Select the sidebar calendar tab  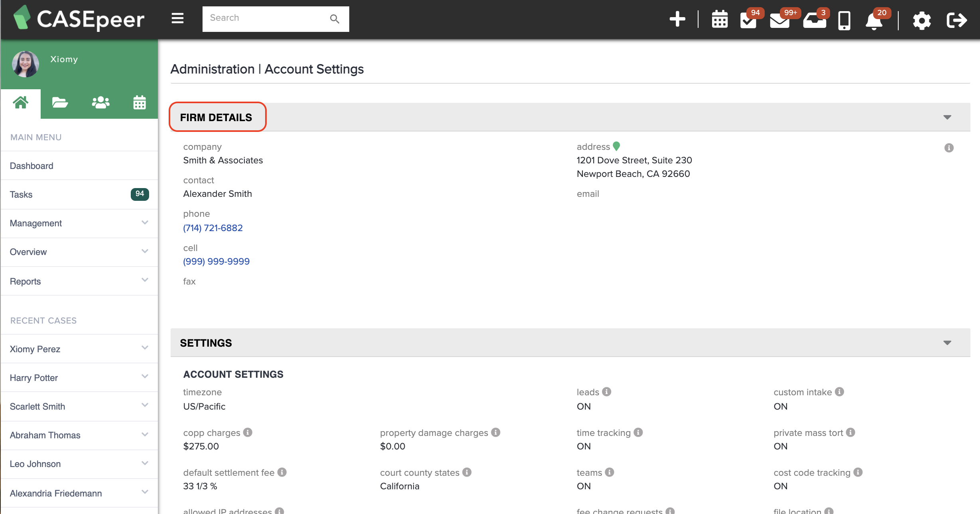(x=139, y=103)
